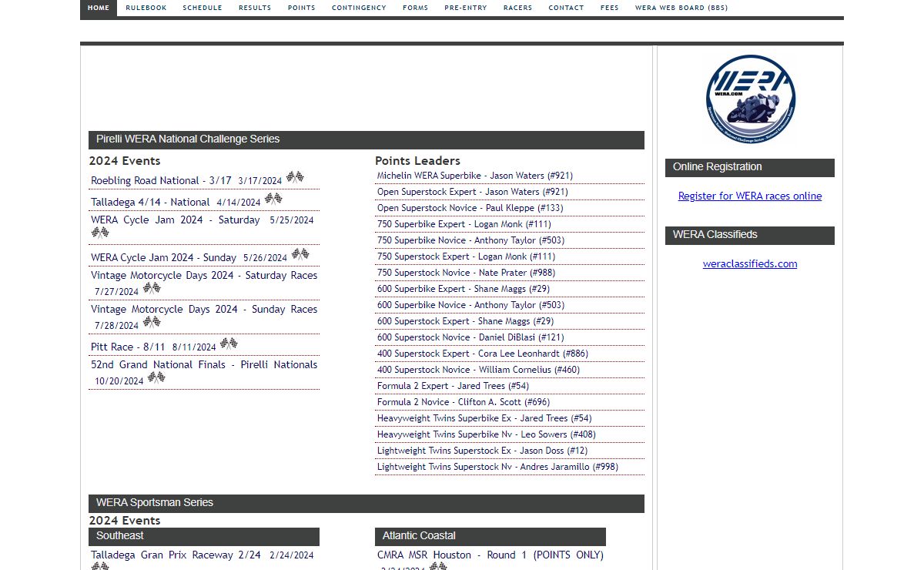Viewport: 924px width, 570px height.
Task: Open Talladega 4/14 - National event
Action: [x=150, y=202]
